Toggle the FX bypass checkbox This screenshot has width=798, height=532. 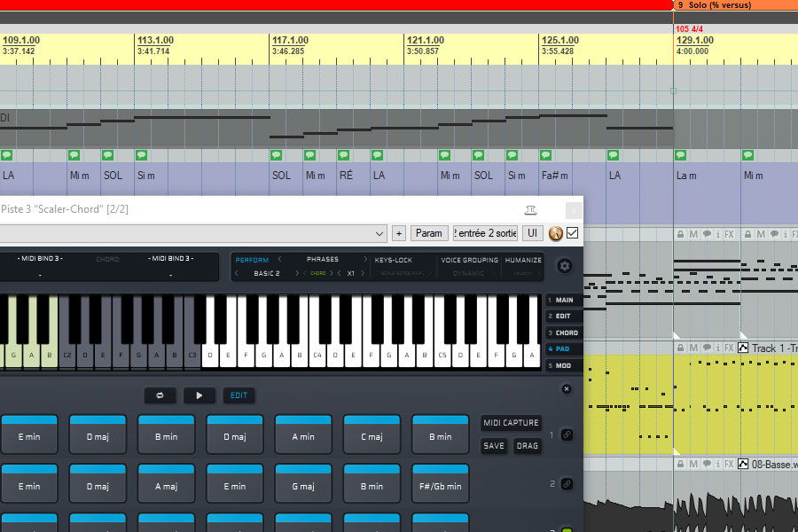(572, 233)
